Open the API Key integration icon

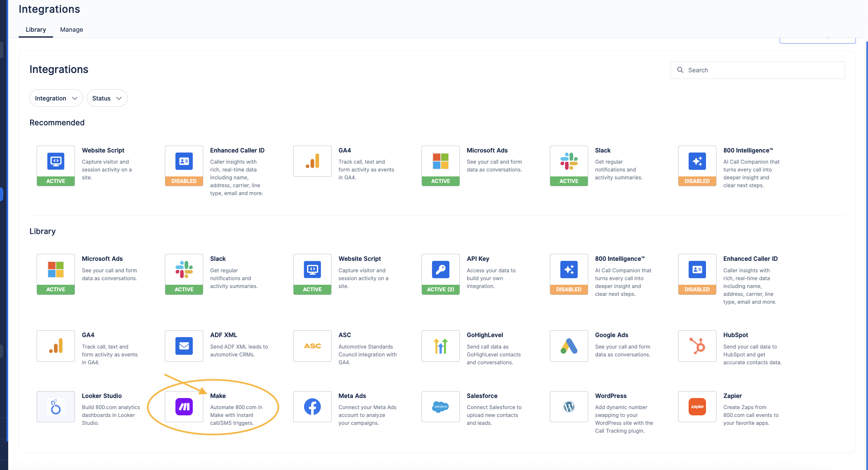[x=441, y=270]
